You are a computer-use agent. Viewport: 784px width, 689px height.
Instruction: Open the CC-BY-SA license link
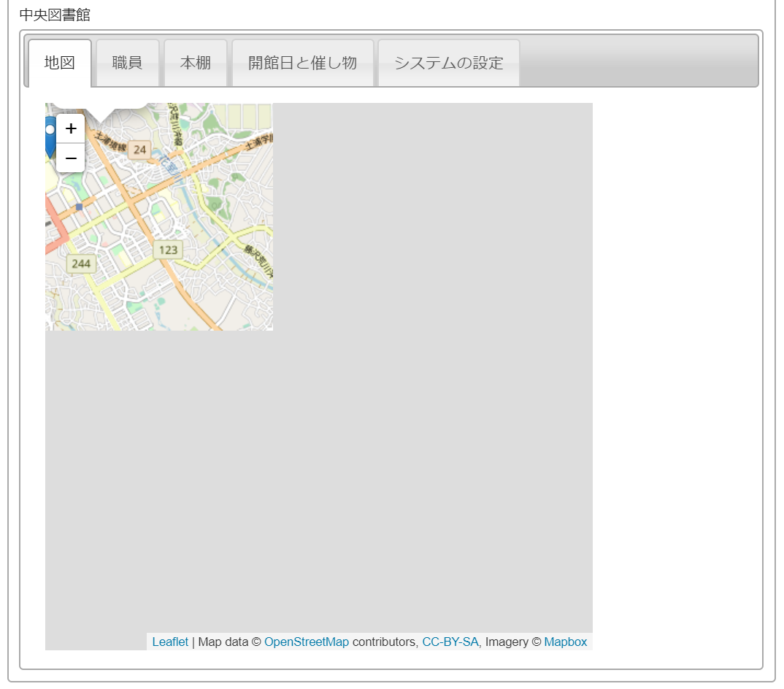click(x=450, y=642)
